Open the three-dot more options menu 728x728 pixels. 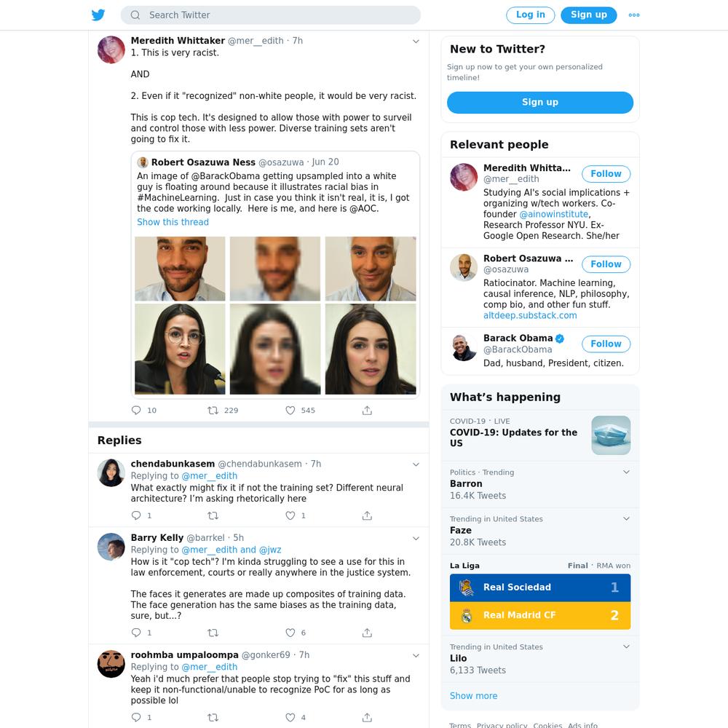coord(634,15)
